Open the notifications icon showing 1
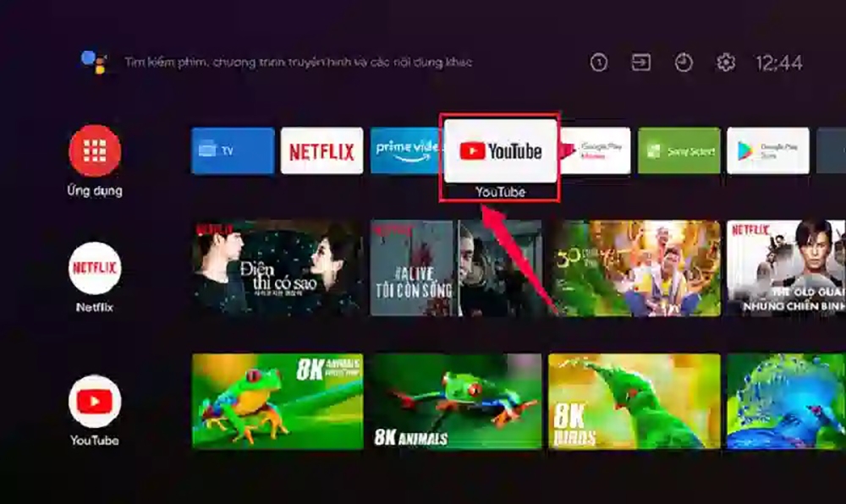The image size is (846, 504). point(599,63)
